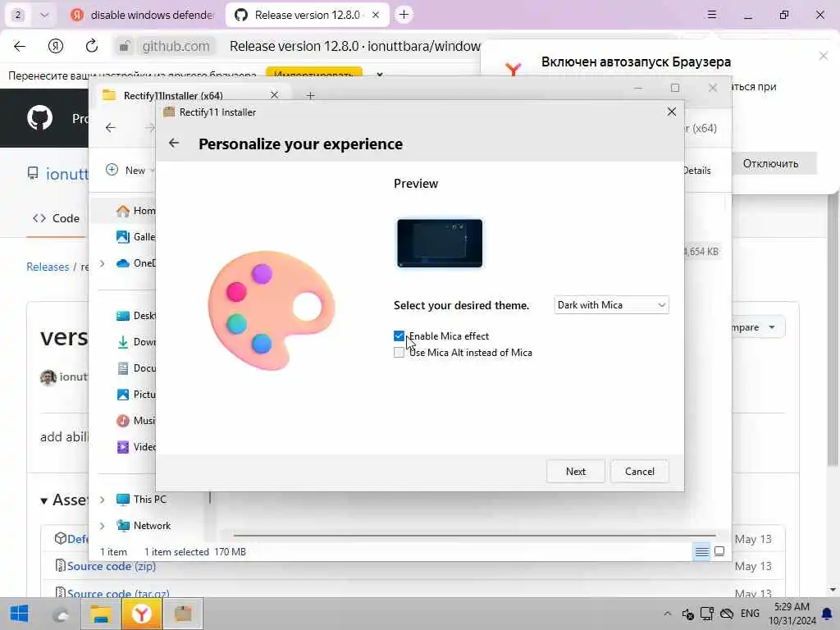Expand This PC tree node
Viewport: 840px width, 630px height.
[x=102, y=500]
